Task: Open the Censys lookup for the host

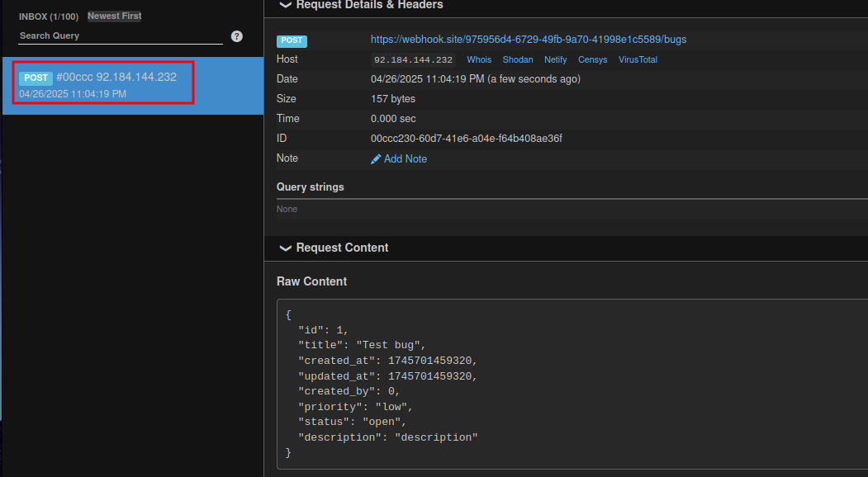Action: coord(592,59)
